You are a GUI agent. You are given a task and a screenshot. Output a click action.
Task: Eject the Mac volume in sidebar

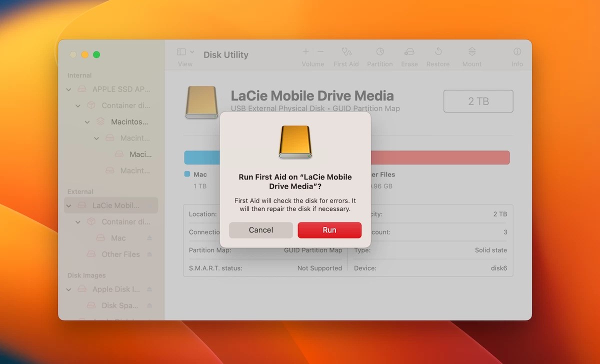pyautogui.click(x=149, y=238)
